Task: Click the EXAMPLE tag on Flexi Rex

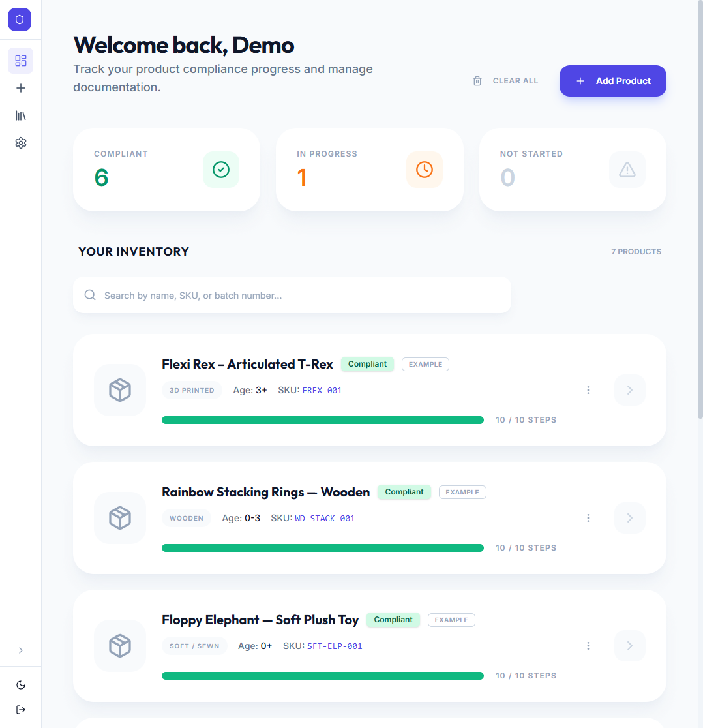Action: tap(425, 365)
